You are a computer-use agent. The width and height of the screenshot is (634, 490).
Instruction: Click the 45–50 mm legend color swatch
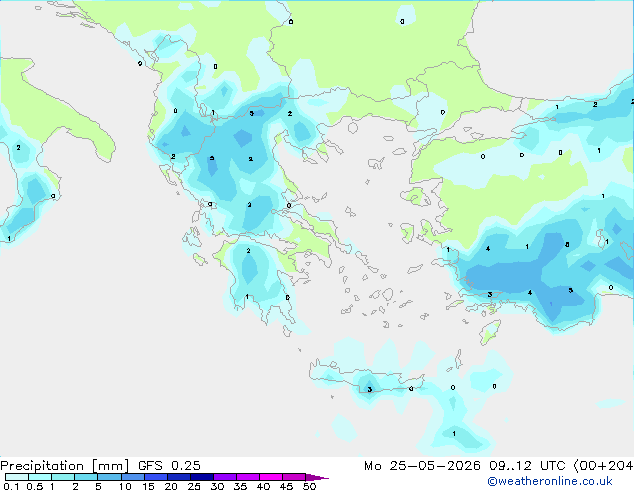pyautogui.click(x=294, y=477)
